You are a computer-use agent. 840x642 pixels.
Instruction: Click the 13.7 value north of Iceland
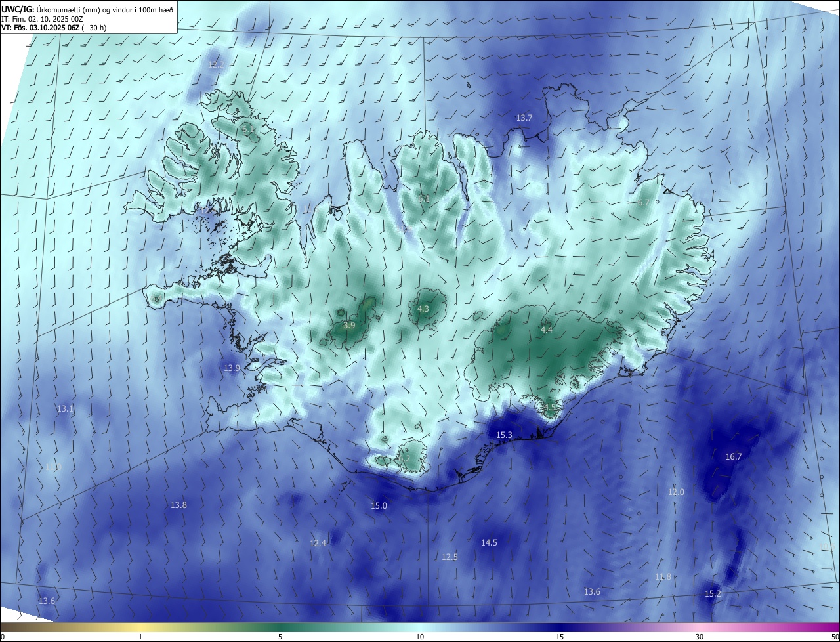coord(524,118)
